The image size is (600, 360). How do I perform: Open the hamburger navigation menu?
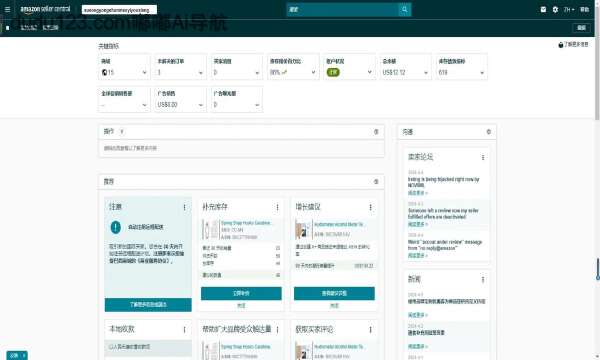7,10
